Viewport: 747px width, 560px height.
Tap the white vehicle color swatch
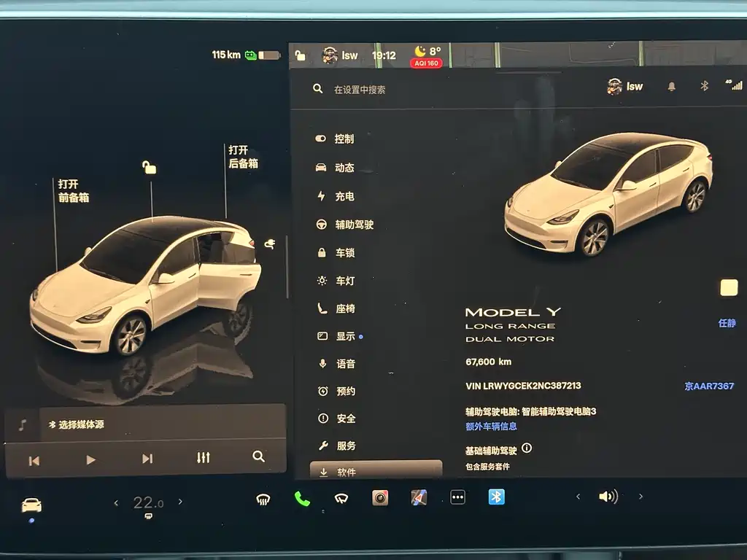tap(728, 287)
